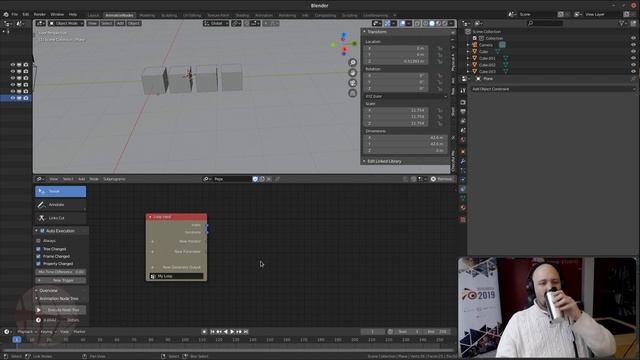640x360 pixels.
Task: Click the My Loop name field
Action: click(x=176, y=276)
